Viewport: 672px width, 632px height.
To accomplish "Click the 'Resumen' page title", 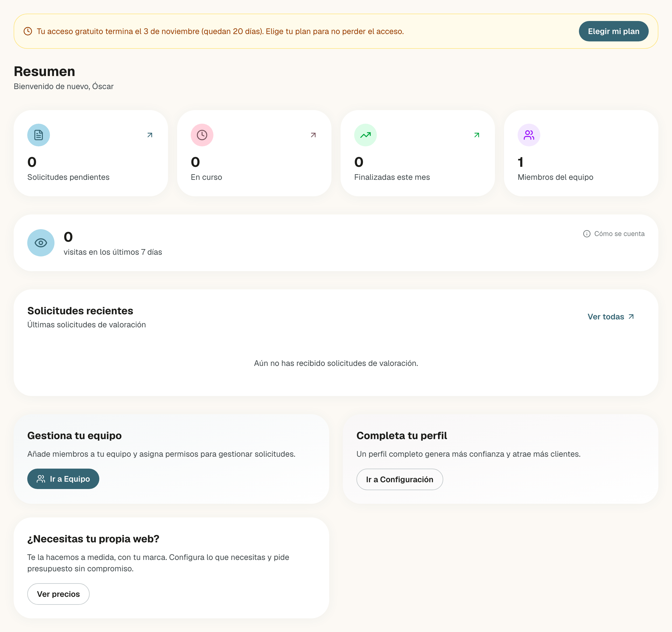I will coord(44,71).
